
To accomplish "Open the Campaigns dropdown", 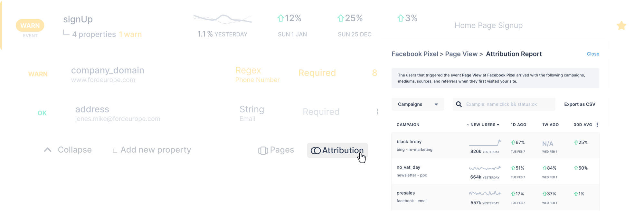I will 417,104.
